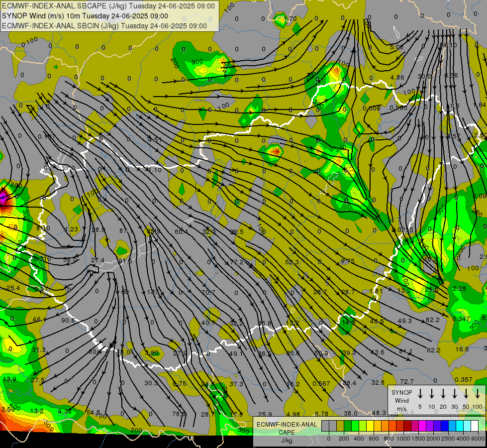Click the 2500 tick label under color bar
This screenshot has width=487, height=448.
(x=448, y=439)
